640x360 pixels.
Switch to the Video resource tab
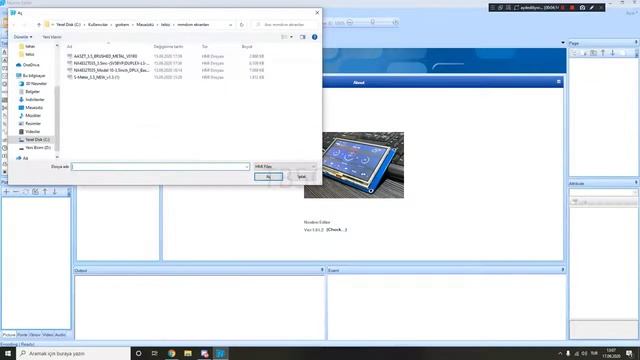pos(48,335)
